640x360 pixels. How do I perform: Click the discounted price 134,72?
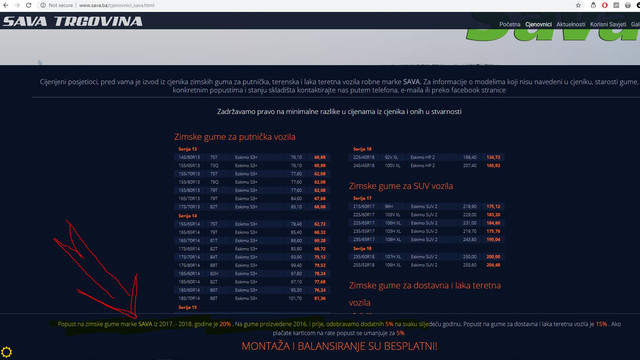coord(493,157)
